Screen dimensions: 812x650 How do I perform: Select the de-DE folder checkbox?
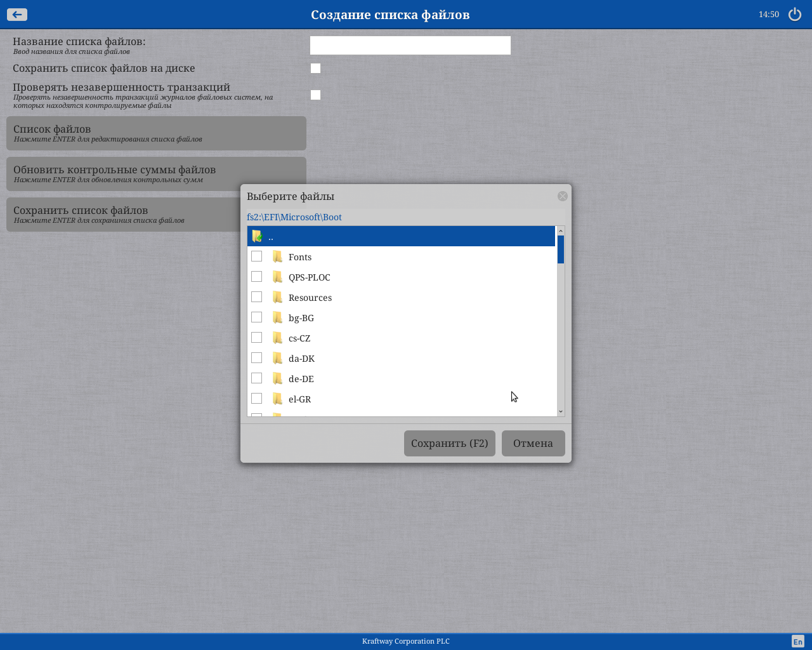coord(257,378)
